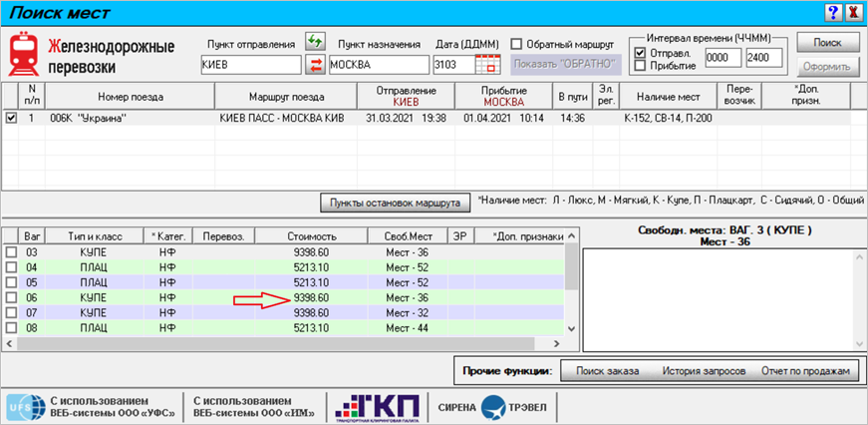This screenshot has height=425, width=868.
Task: Click the ТКП clearing house logo
Action: coord(377,408)
